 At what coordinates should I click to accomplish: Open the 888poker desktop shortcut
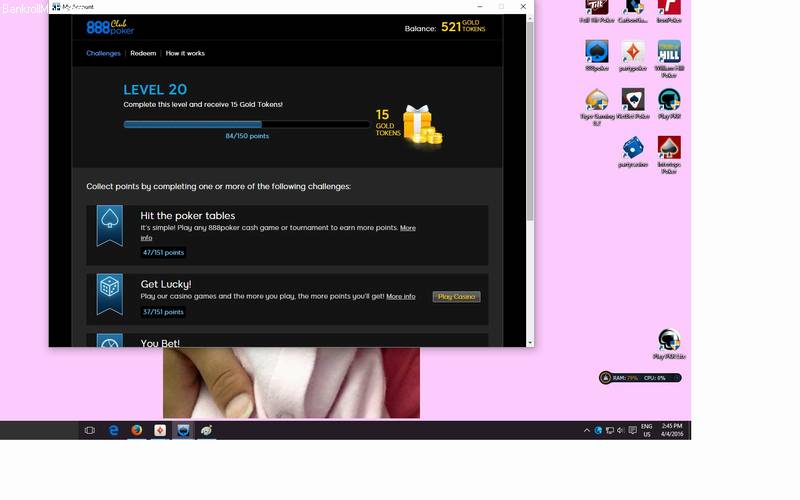pyautogui.click(x=597, y=56)
